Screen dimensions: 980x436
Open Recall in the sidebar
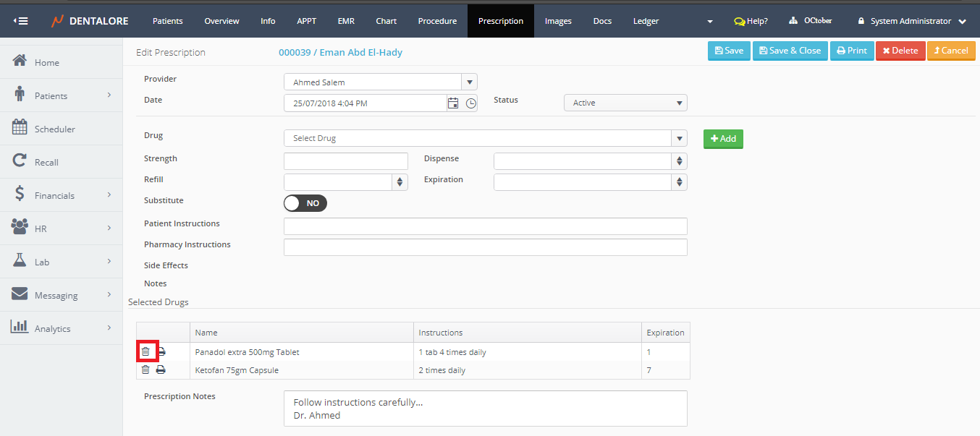tap(46, 162)
